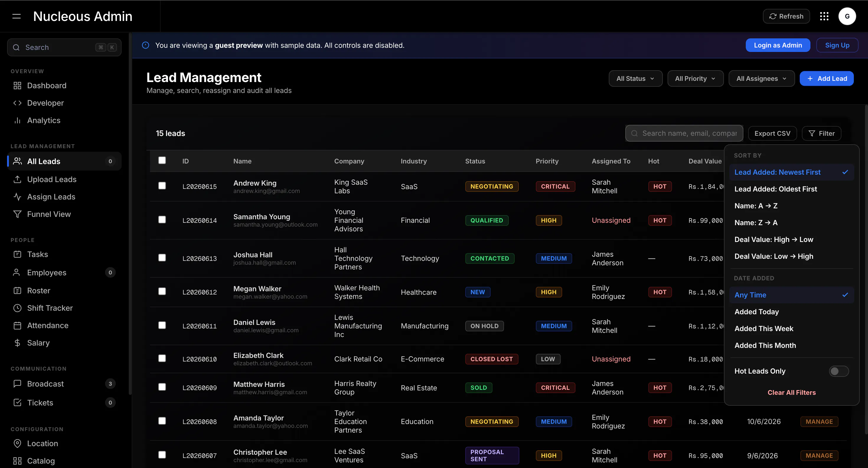This screenshot has width=868, height=468.
Task: Sort by Name: Z → A
Action: click(792, 223)
